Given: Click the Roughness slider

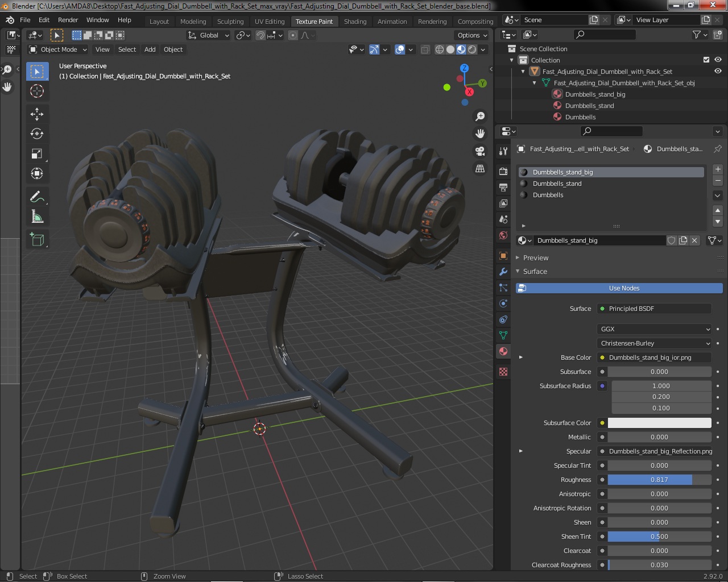Looking at the screenshot, I should coord(659,480).
